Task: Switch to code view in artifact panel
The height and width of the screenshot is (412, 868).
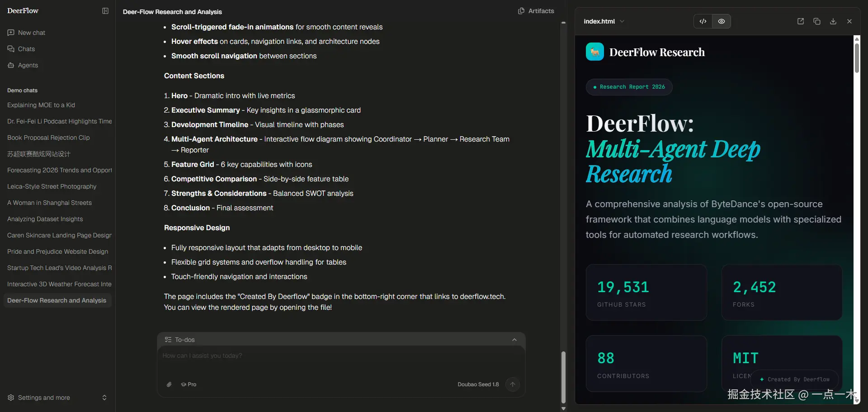Action: point(703,21)
